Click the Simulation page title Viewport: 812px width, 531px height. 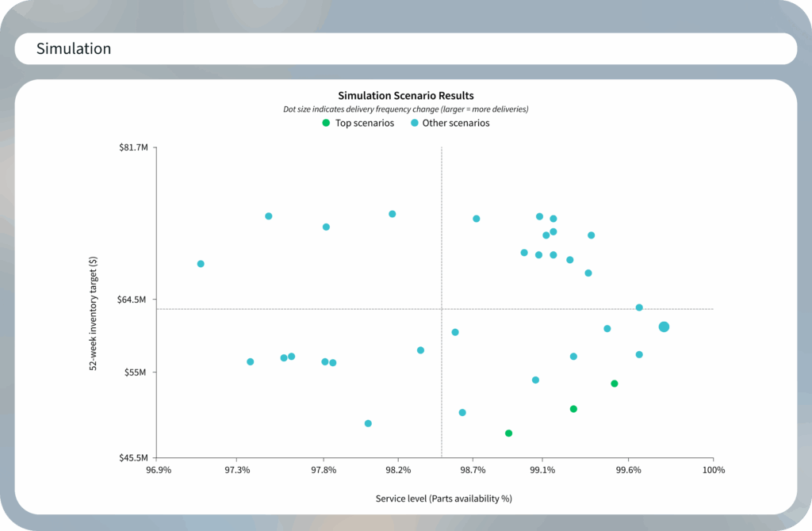(x=74, y=48)
